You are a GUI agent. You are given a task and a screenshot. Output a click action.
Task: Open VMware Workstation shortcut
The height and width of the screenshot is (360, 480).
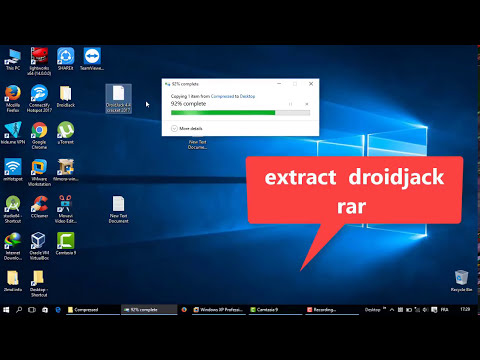[39, 172]
